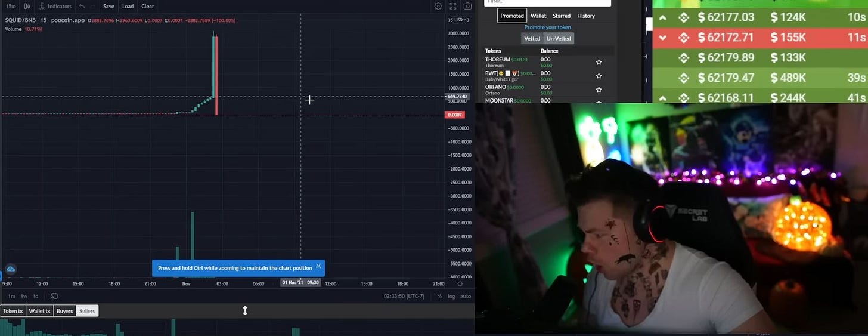This screenshot has width=868, height=336.
Task: Click the THOREUM token name
Action: (x=497, y=60)
